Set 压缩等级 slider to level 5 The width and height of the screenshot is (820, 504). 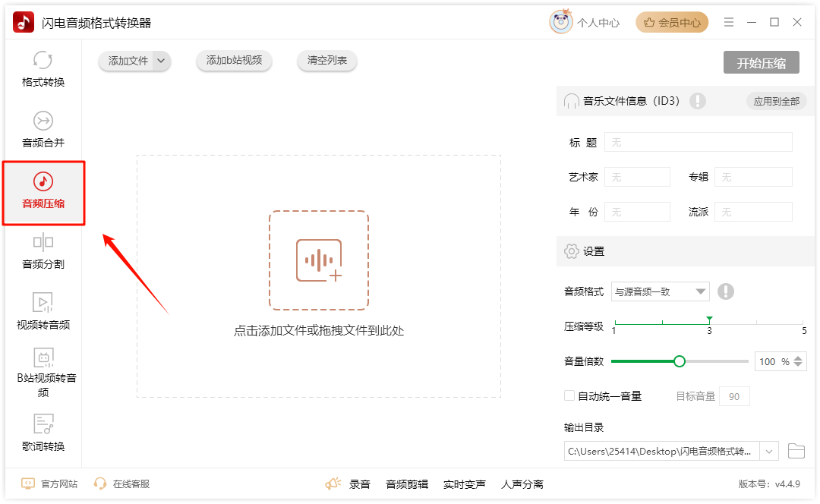[803, 323]
